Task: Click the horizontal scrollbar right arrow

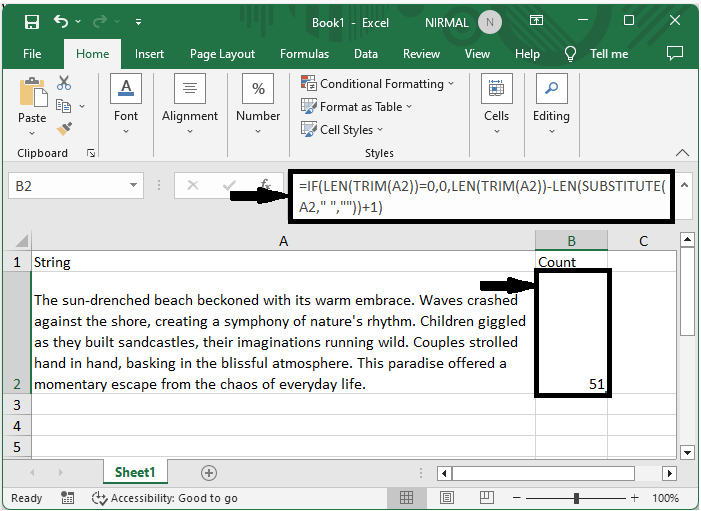Action: coord(669,473)
